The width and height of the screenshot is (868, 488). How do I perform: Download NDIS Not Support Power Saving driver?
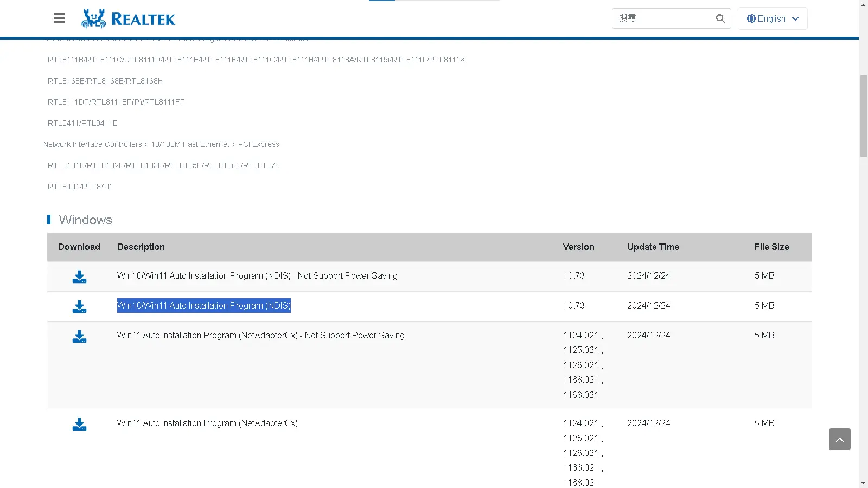79,277
